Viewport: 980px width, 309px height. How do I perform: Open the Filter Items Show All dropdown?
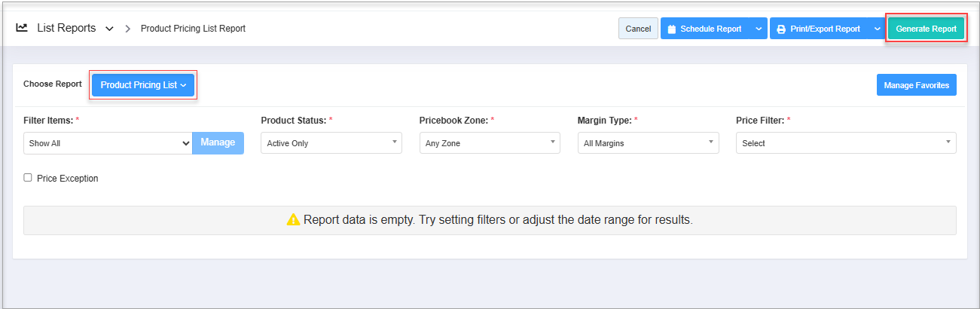(x=108, y=142)
